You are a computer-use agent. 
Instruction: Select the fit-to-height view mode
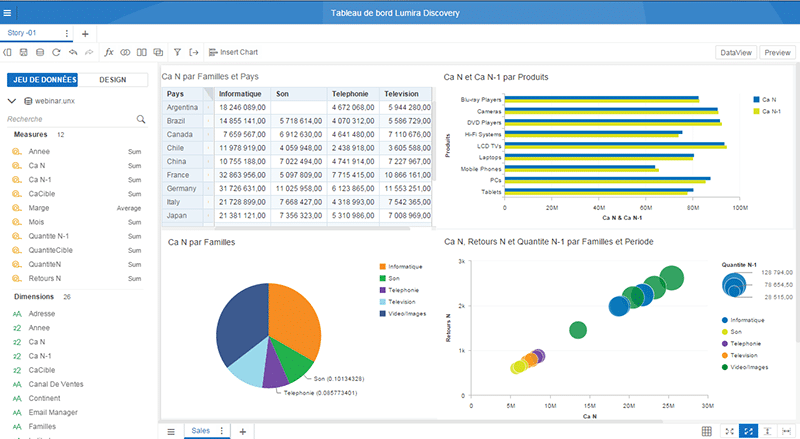click(767, 431)
